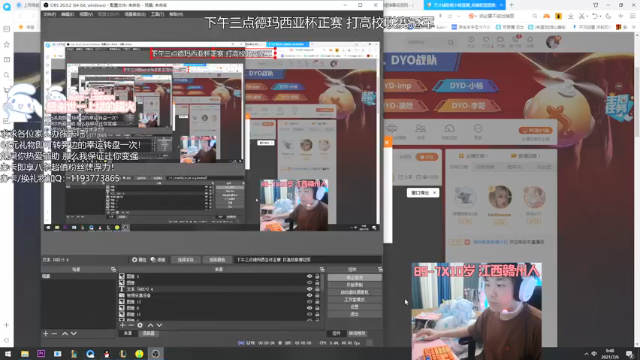Remove selected source with minus icon
Viewport: 640px width, 360px height.
[131, 325]
